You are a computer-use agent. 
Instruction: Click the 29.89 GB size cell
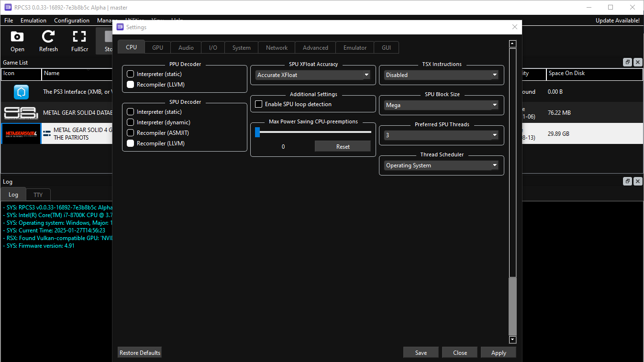pyautogui.click(x=559, y=134)
